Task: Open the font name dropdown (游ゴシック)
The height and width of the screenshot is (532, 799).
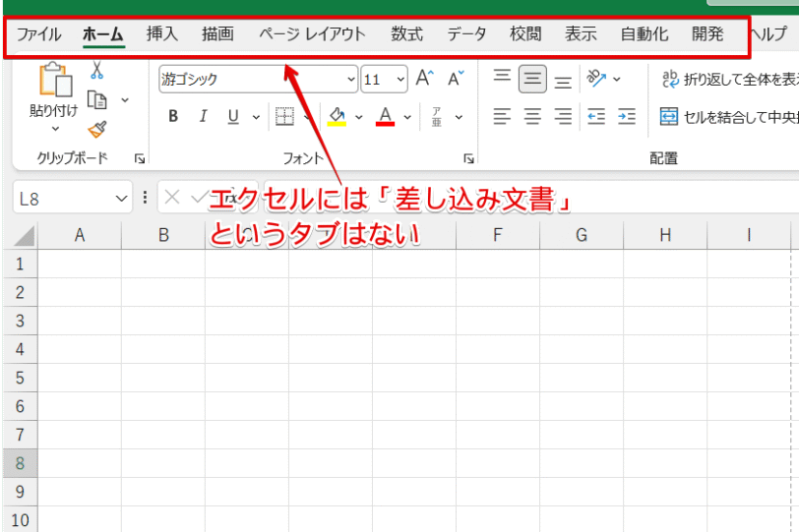Action: [x=351, y=80]
